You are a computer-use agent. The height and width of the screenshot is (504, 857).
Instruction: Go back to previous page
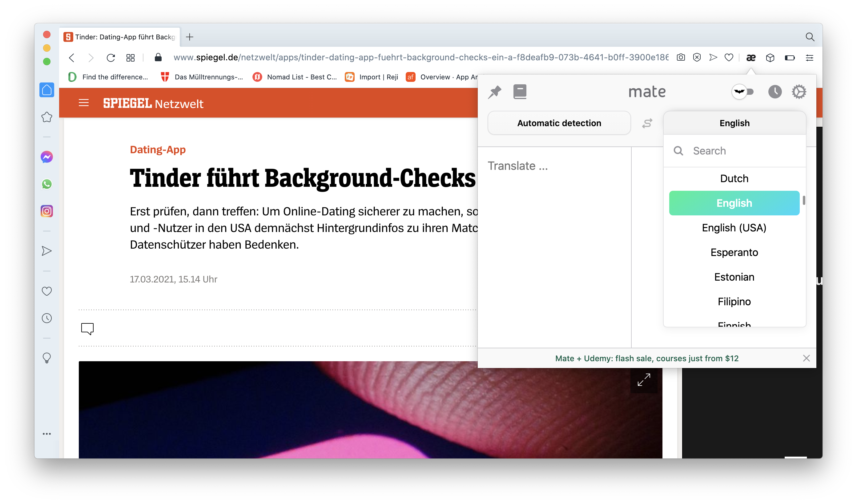click(71, 58)
